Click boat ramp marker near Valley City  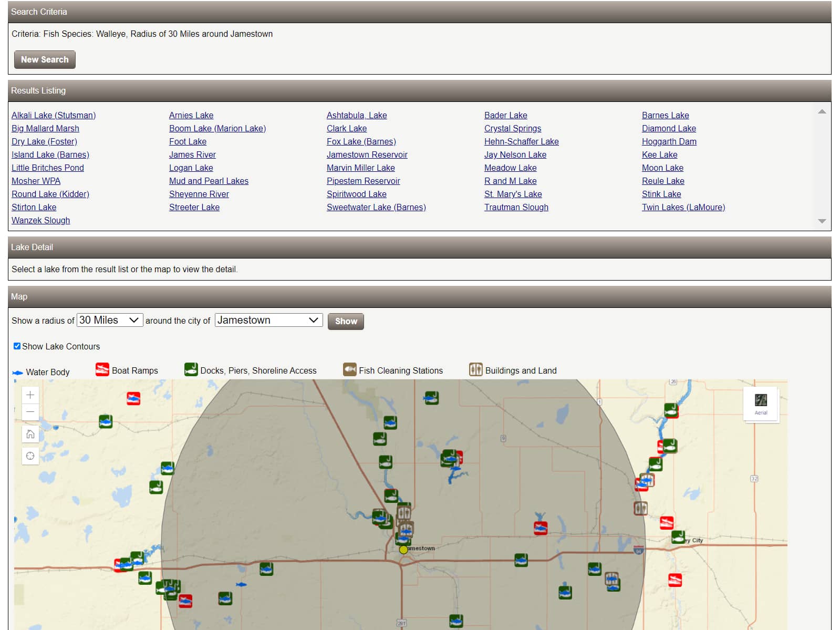click(x=666, y=523)
